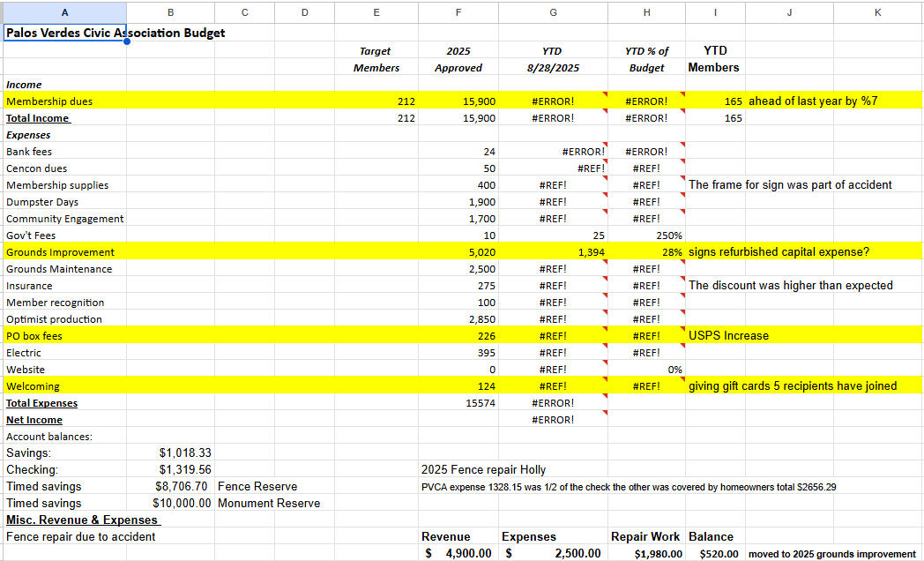This screenshot has width=924, height=561.
Task: Click the Fence Reserve label cell
Action: 257,487
